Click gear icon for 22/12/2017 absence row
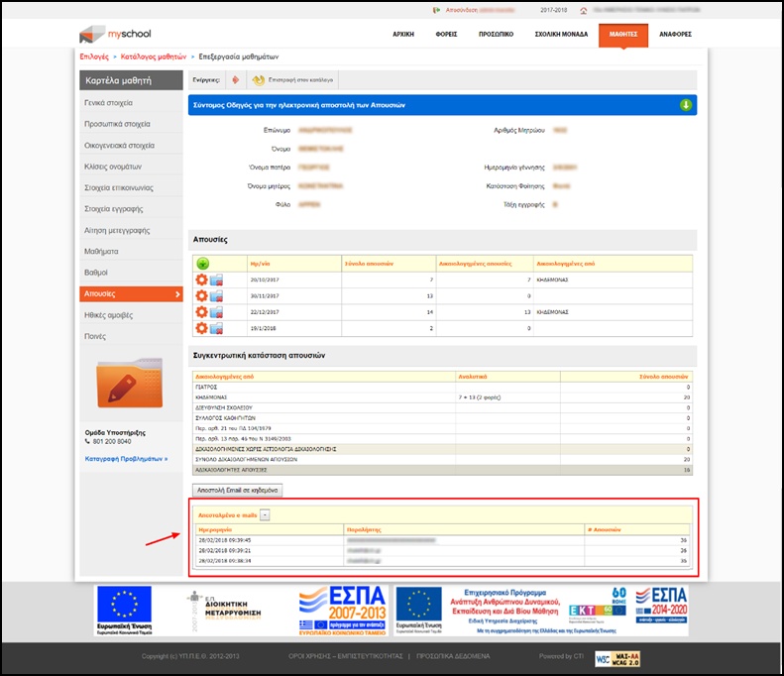The width and height of the screenshot is (784, 676). pyautogui.click(x=202, y=310)
